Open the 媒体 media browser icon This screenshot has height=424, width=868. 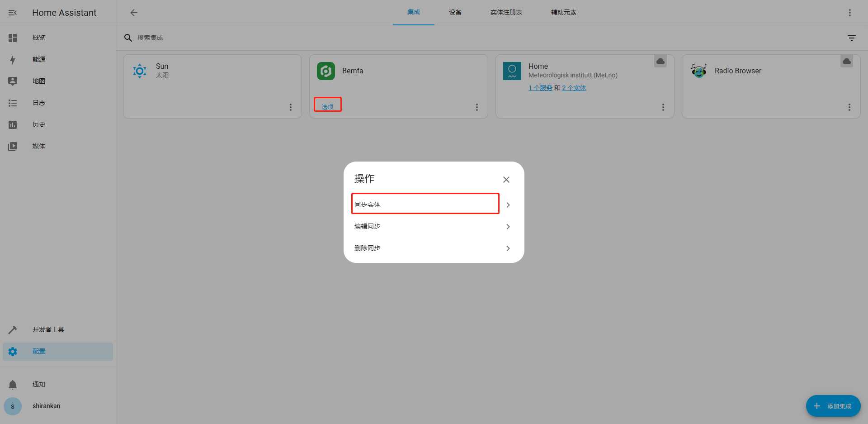click(13, 147)
